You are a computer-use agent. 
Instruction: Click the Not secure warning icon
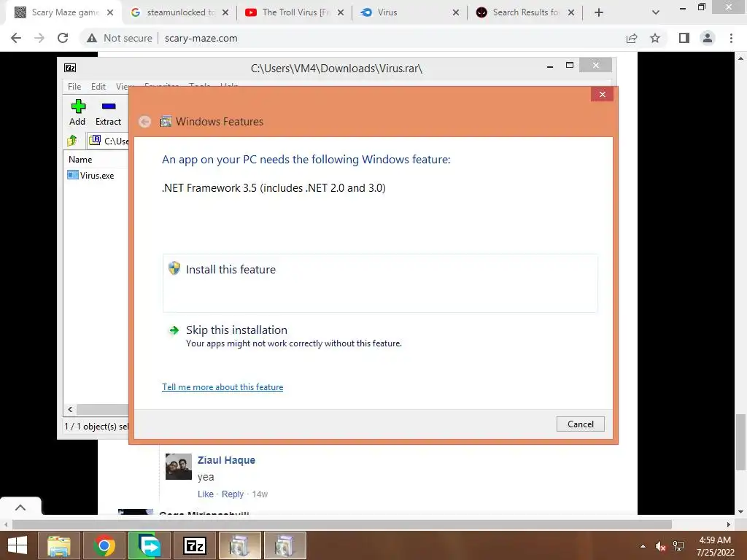tap(91, 38)
